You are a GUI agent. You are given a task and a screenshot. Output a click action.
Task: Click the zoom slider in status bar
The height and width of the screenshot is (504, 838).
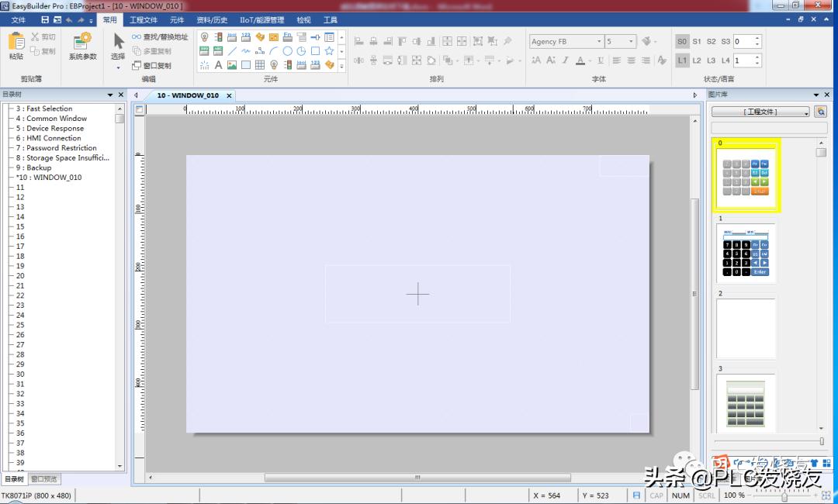coord(784,495)
